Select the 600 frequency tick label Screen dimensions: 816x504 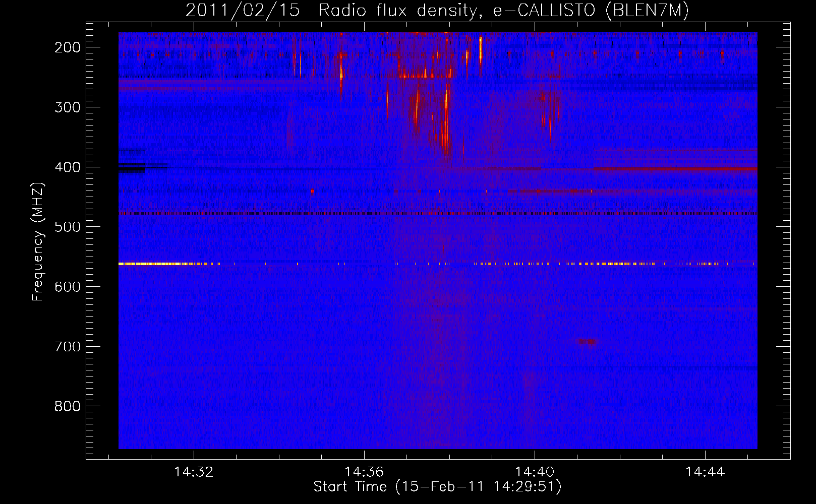[68, 287]
